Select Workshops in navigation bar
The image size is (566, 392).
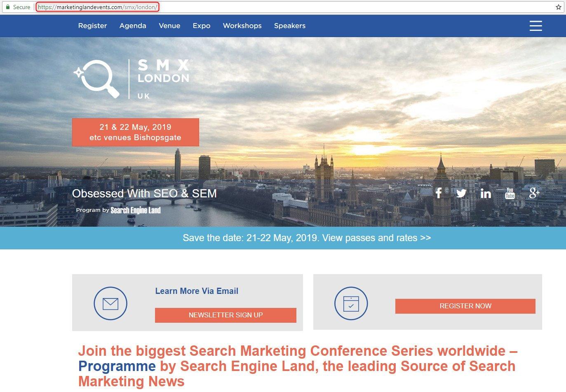tap(242, 26)
